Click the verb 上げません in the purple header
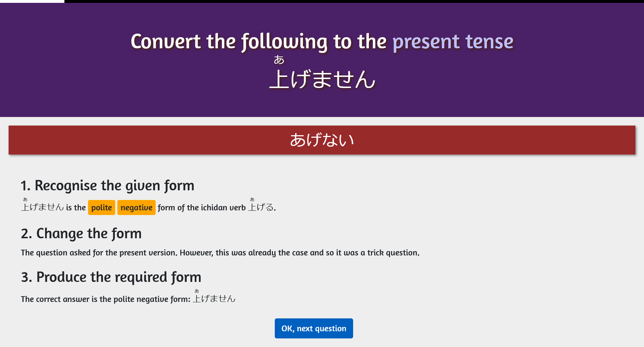The height and width of the screenshot is (347, 644). [x=322, y=79]
